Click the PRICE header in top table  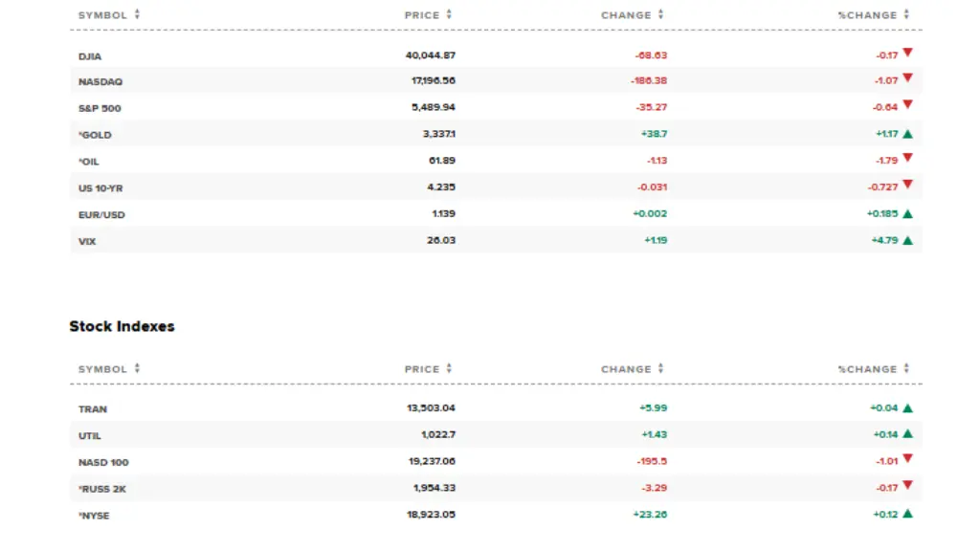pyautogui.click(x=422, y=15)
